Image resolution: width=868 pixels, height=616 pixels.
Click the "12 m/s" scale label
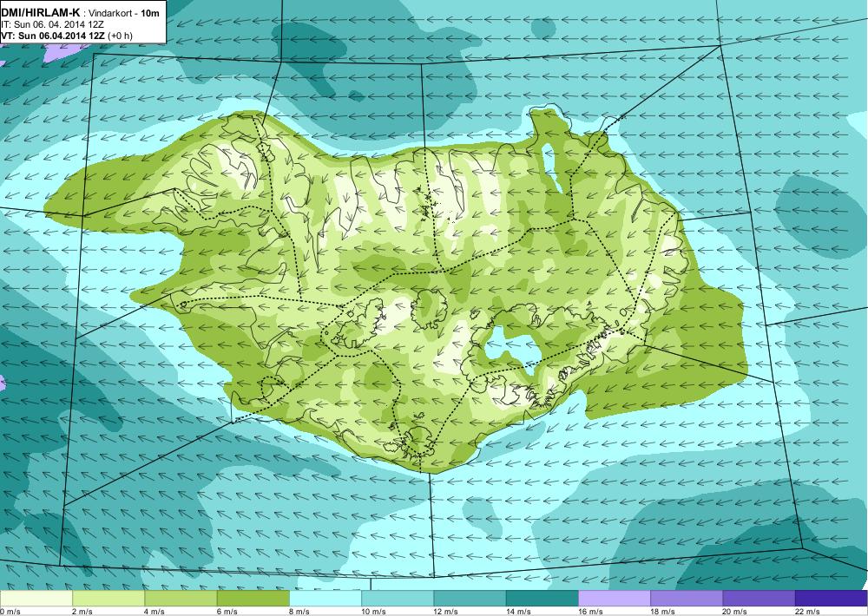[x=445, y=612]
